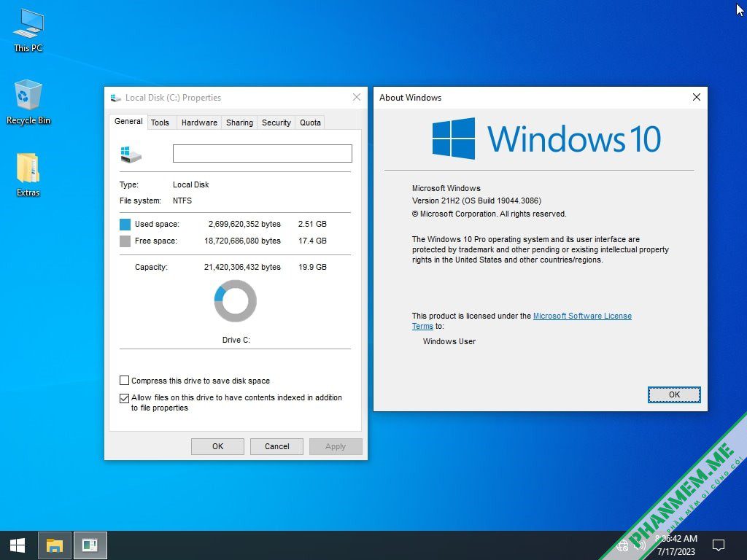Image resolution: width=747 pixels, height=560 pixels.
Task: Open the Hardware tab
Action: 199,122
